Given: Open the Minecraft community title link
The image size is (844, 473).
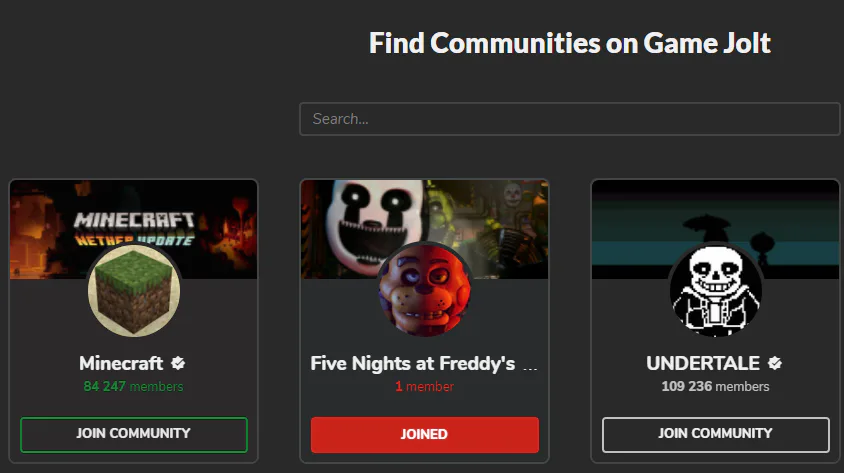Looking at the screenshot, I should pos(121,364).
